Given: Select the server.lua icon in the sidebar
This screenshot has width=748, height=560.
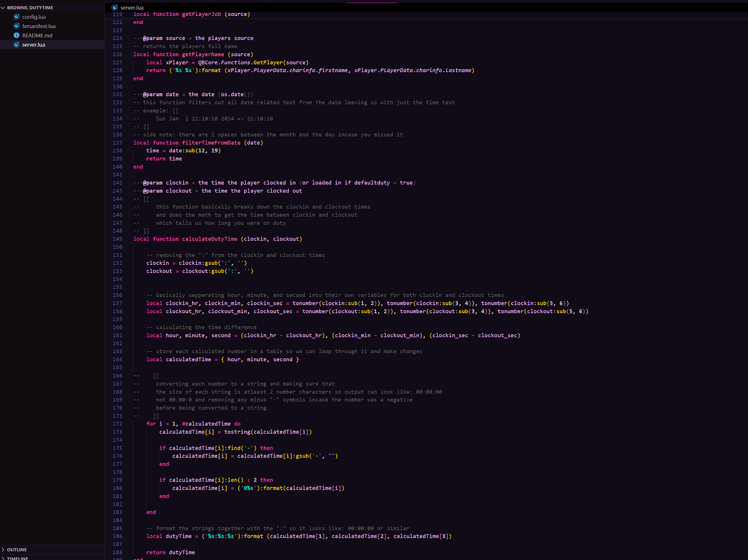Looking at the screenshot, I should point(16,44).
